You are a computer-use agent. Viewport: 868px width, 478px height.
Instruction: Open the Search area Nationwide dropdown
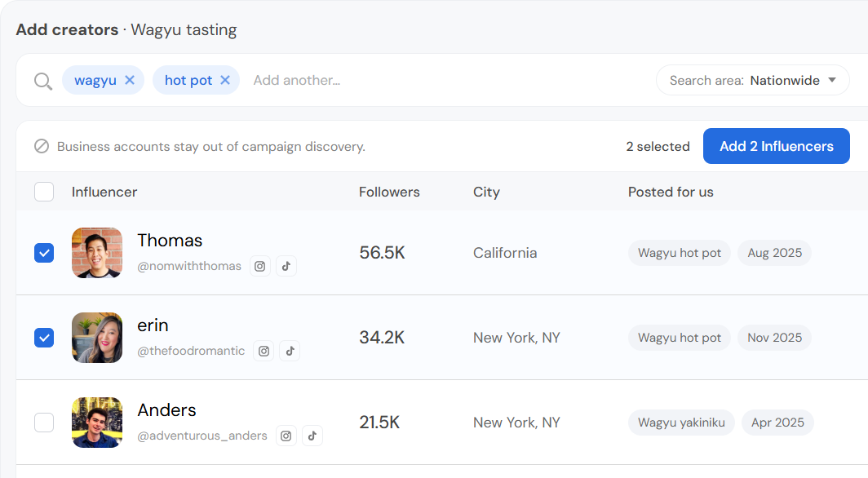point(753,80)
